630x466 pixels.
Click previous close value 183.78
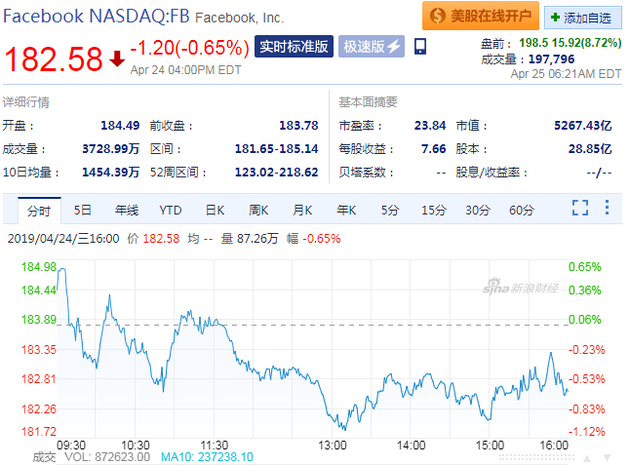click(x=299, y=126)
